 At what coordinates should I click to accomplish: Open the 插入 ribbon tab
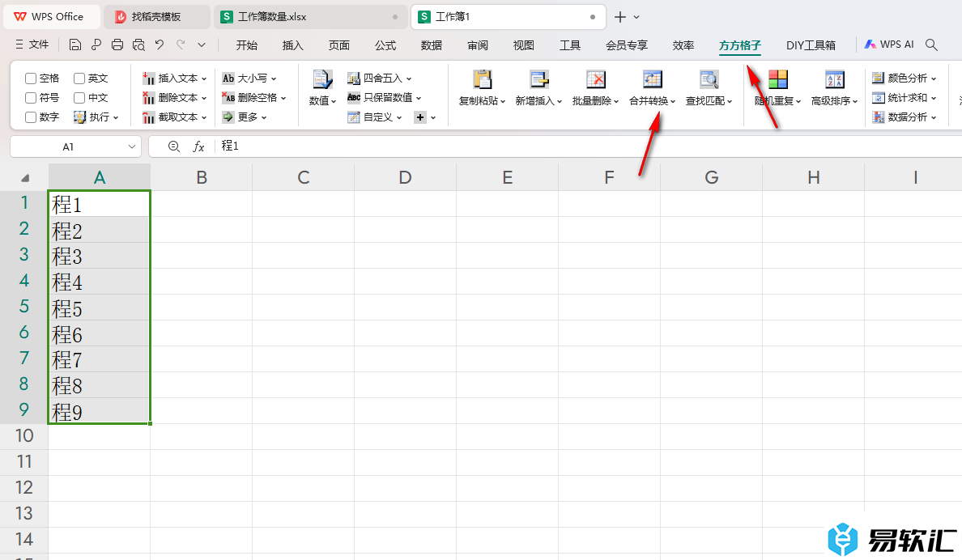click(x=292, y=45)
